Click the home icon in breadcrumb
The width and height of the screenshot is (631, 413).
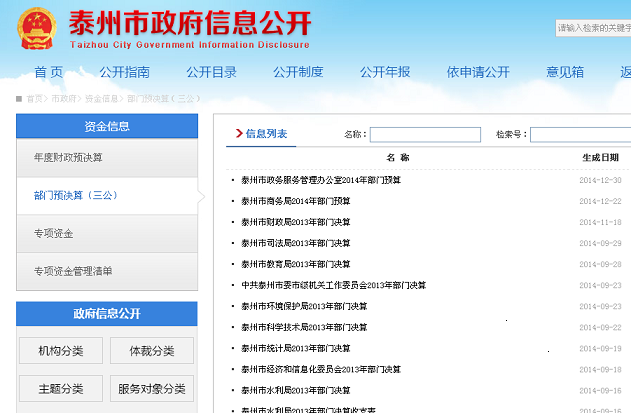point(20,99)
